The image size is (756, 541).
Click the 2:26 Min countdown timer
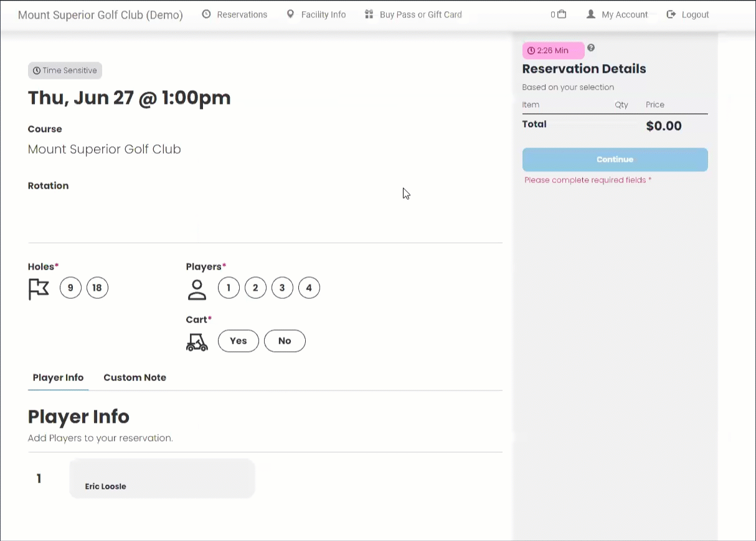pyautogui.click(x=553, y=50)
